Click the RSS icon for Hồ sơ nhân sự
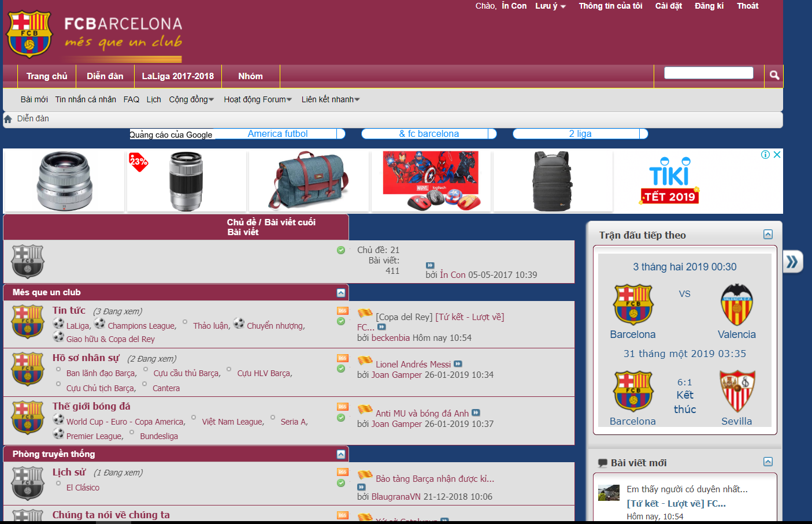 343,358
